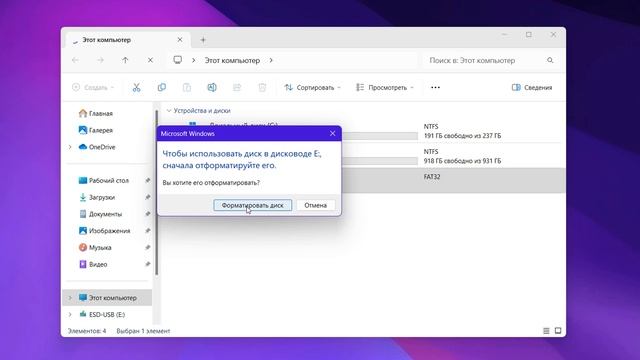Click the Delete trash icon
Screen dimensions: 640x360
point(262,87)
